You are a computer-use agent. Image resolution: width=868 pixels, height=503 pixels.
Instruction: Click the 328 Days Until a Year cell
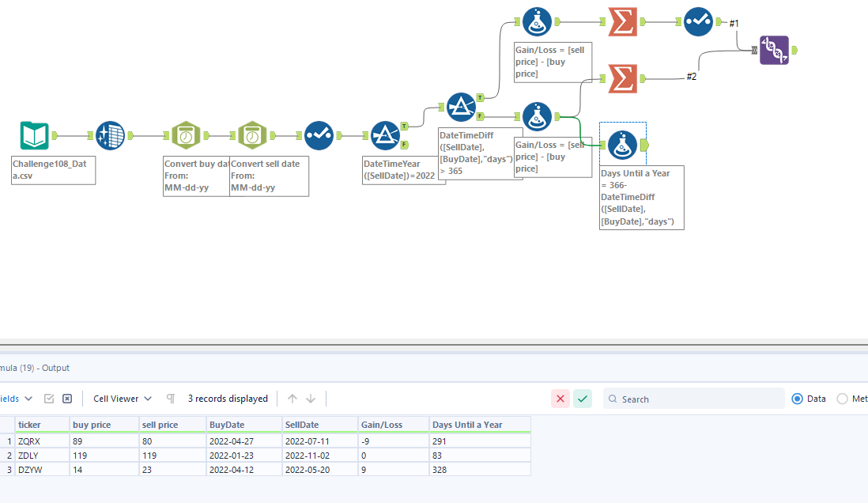480,469
